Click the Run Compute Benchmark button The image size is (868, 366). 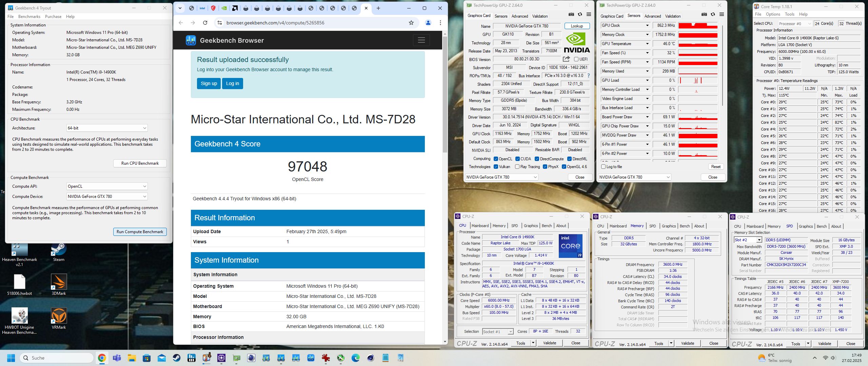click(x=140, y=232)
